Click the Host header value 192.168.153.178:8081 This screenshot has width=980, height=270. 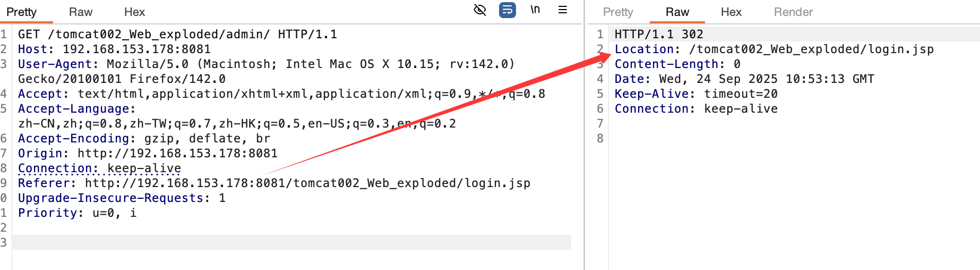click(136, 49)
